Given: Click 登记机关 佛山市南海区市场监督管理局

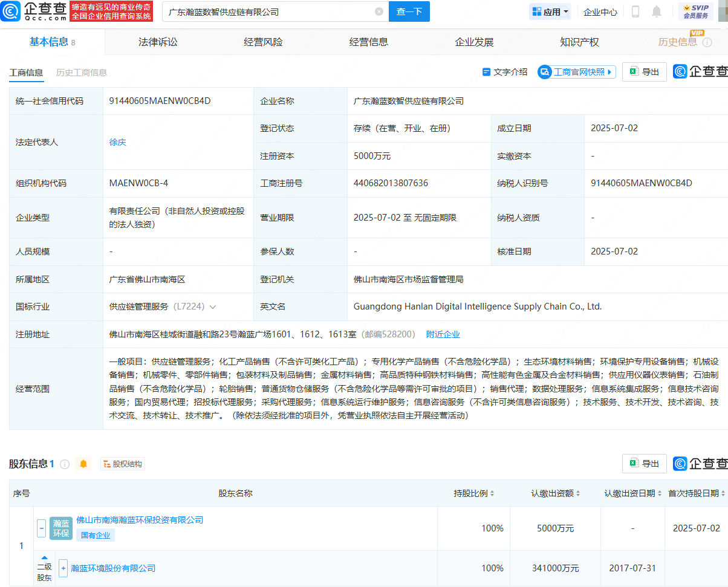Looking at the screenshot, I should coord(408,279).
